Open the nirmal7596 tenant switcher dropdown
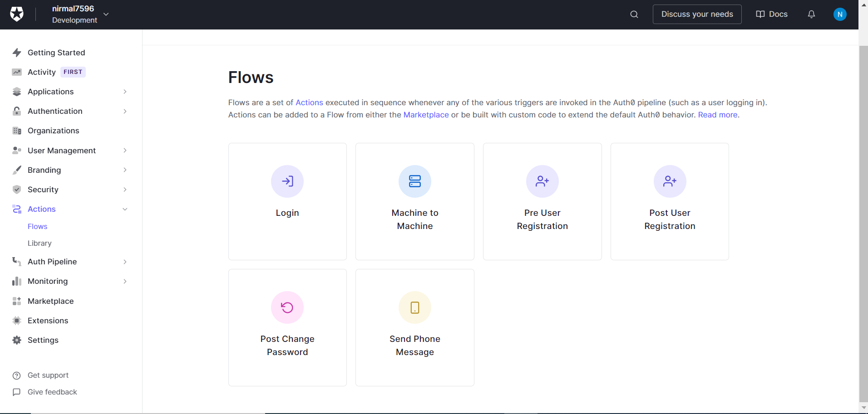This screenshot has width=868, height=414. coord(106,15)
